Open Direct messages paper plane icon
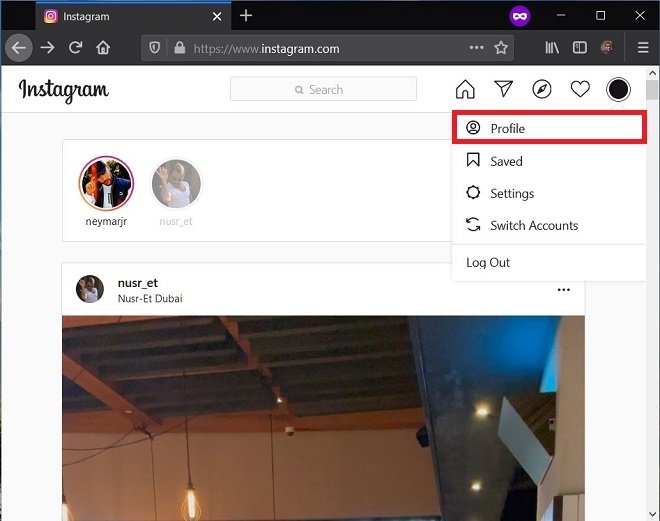The height and width of the screenshot is (521, 660). click(503, 89)
